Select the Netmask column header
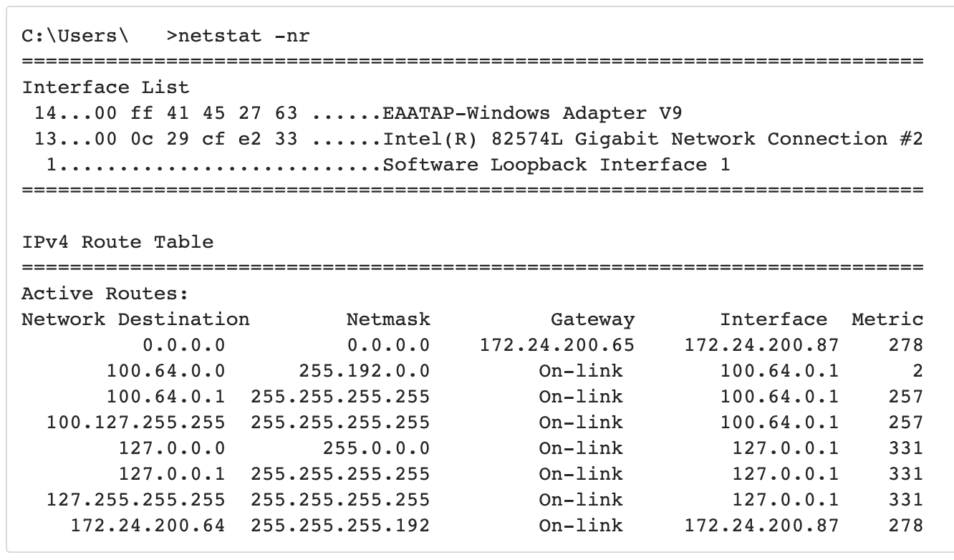 coord(388,319)
